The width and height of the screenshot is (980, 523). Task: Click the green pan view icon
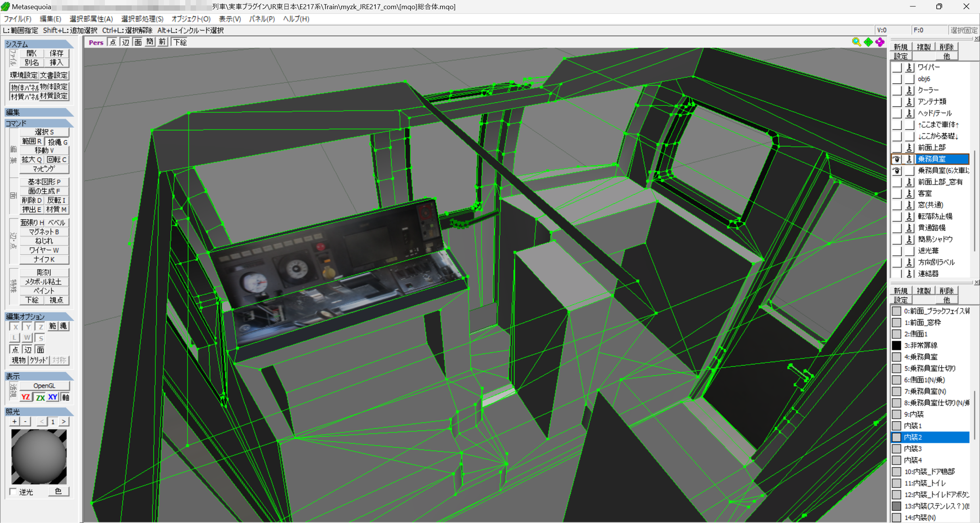(x=868, y=42)
